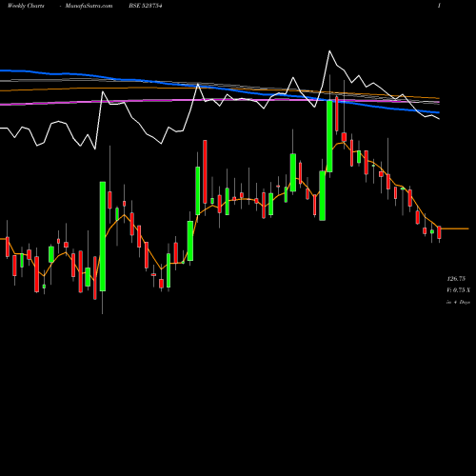Click the 'in 4 Days' text
476x476 pixels.
click(x=458, y=302)
